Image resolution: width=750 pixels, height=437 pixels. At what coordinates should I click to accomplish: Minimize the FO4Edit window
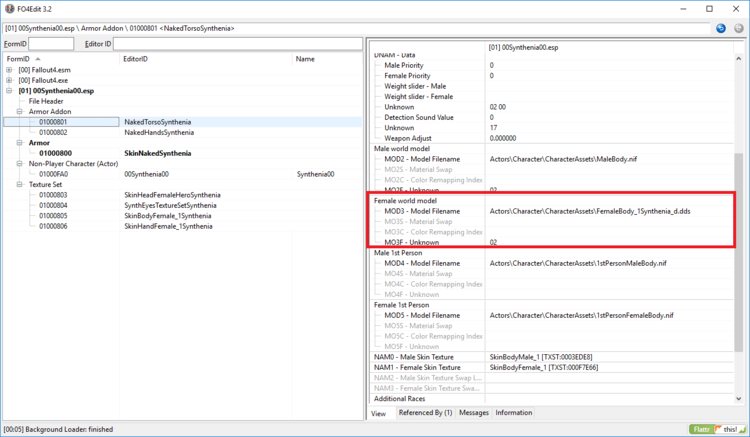(x=683, y=9)
